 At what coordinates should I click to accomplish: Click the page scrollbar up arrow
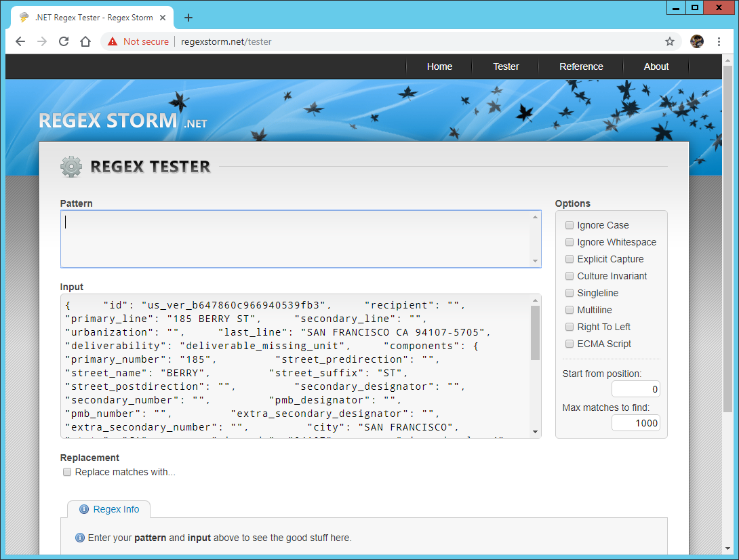[x=727, y=60]
